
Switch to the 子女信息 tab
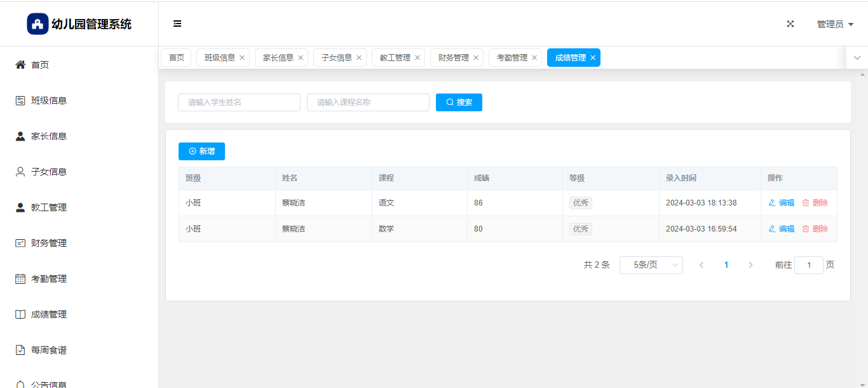(x=336, y=58)
